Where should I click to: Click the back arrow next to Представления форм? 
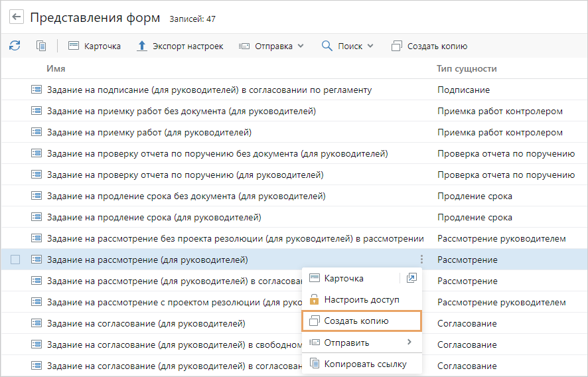point(17,18)
